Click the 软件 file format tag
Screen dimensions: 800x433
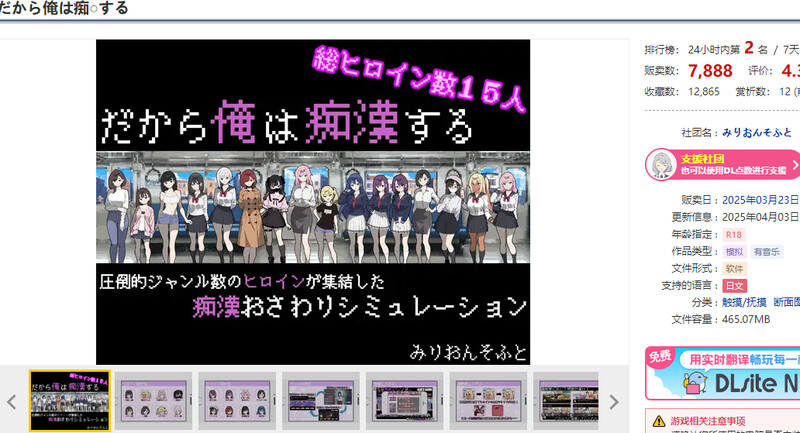[735, 269]
